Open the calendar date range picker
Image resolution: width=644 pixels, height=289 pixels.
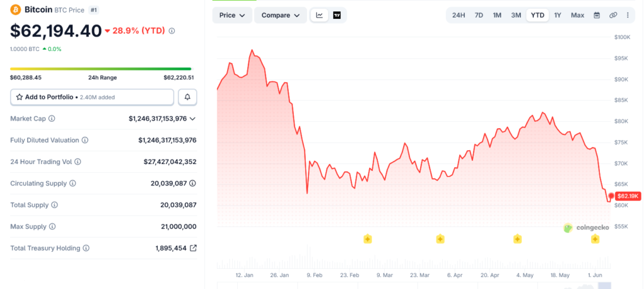click(x=597, y=15)
